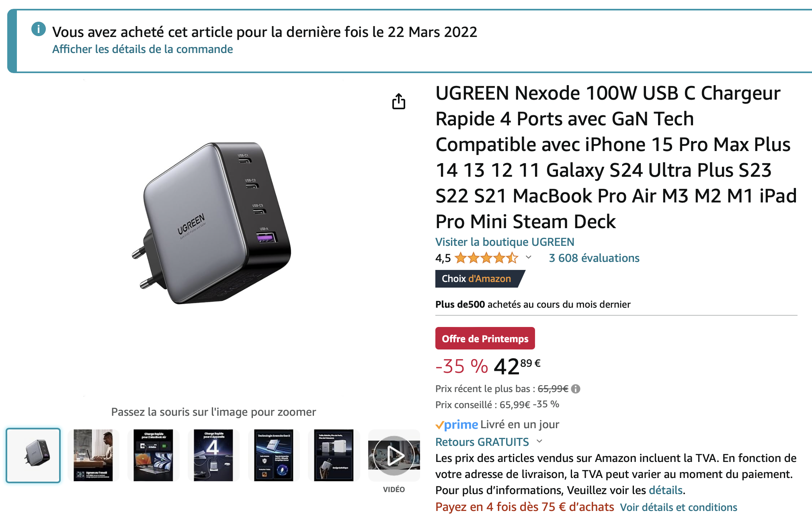The image size is (812, 523).
Task: Click the star rating icons
Action: point(486,258)
